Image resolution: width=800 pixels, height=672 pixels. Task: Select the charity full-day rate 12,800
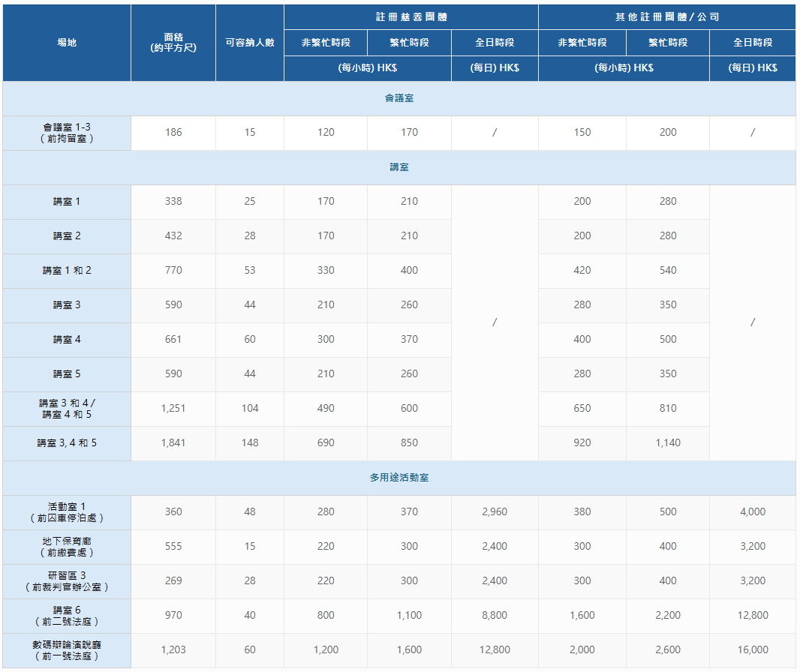[x=495, y=650]
